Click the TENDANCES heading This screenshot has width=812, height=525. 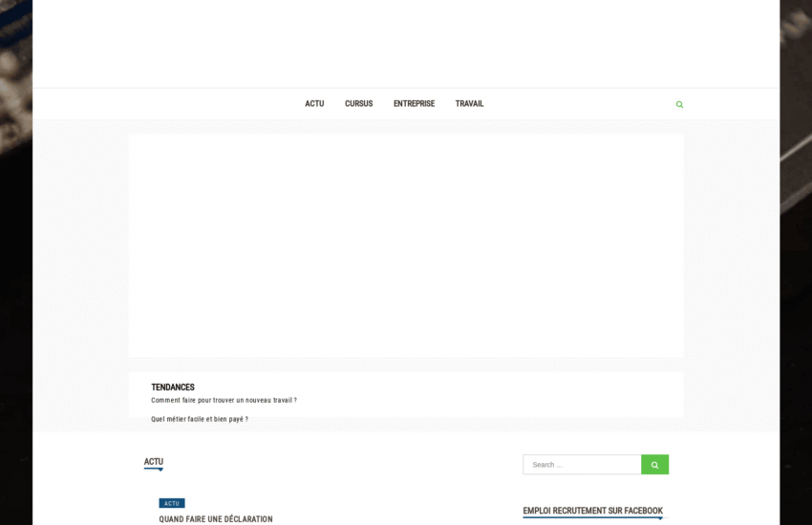(173, 387)
